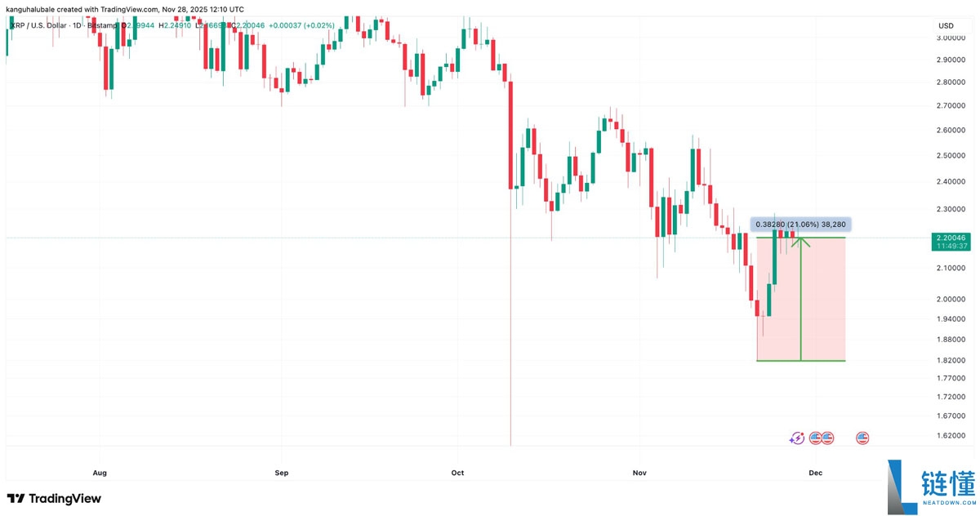Select the rightmost US flag event marker
This screenshot has height=516, width=980.
pyautogui.click(x=862, y=438)
